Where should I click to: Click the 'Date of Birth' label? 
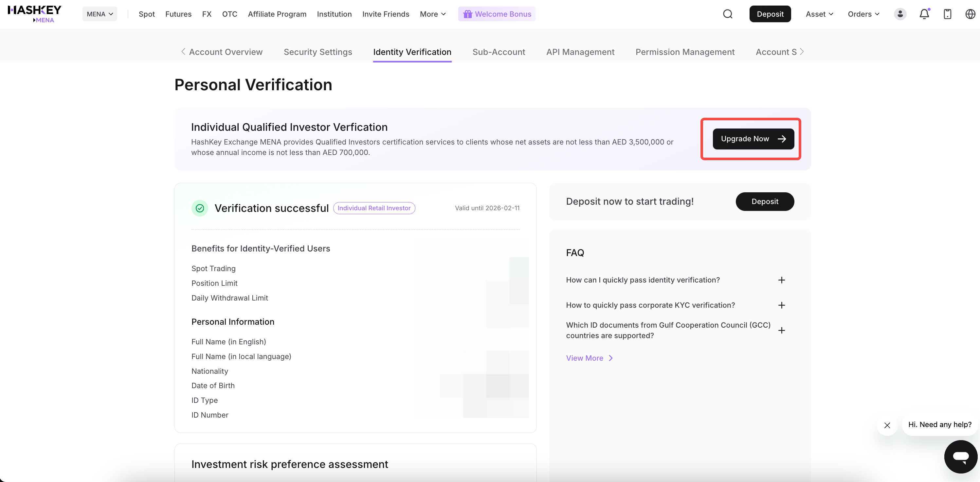click(213, 386)
